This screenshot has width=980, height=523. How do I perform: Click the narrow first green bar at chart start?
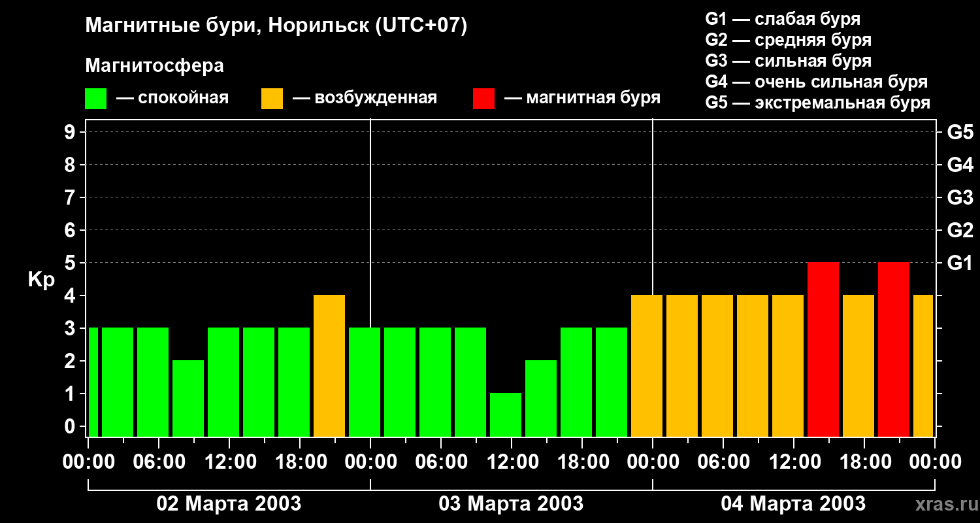pyautogui.click(x=93, y=382)
